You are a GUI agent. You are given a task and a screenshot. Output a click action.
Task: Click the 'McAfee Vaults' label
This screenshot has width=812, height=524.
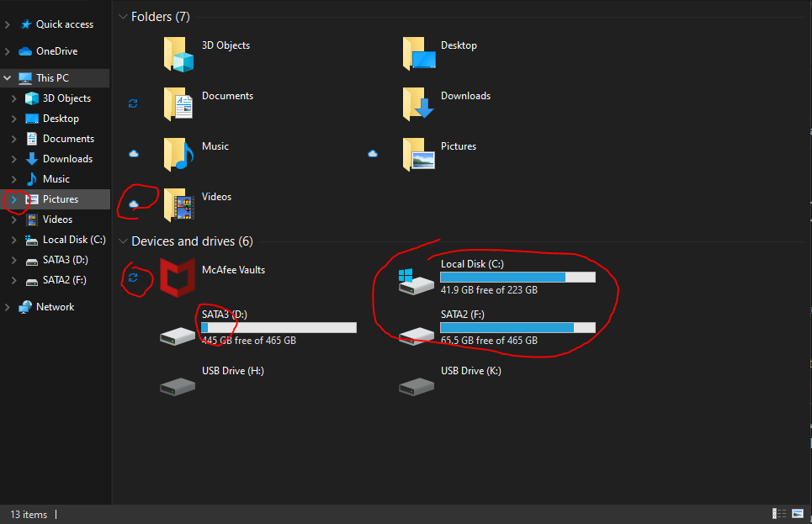tap(234, 270)
